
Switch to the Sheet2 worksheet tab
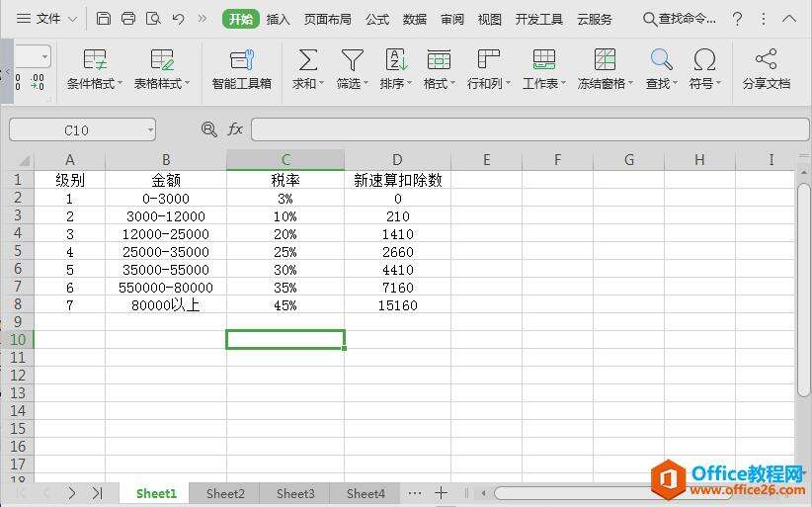225,493
